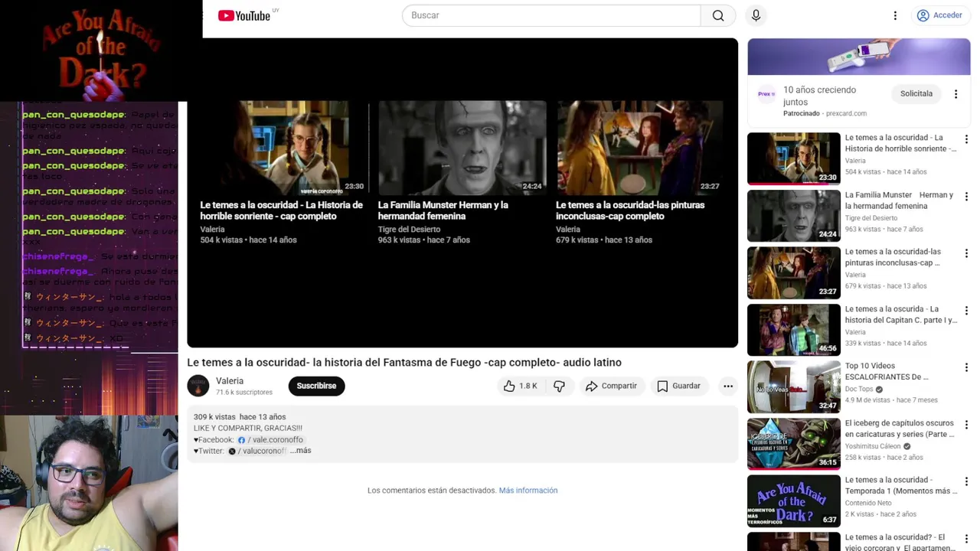
Task: Dislike the video with thumbs-down icon
Action: pos(560,386)
